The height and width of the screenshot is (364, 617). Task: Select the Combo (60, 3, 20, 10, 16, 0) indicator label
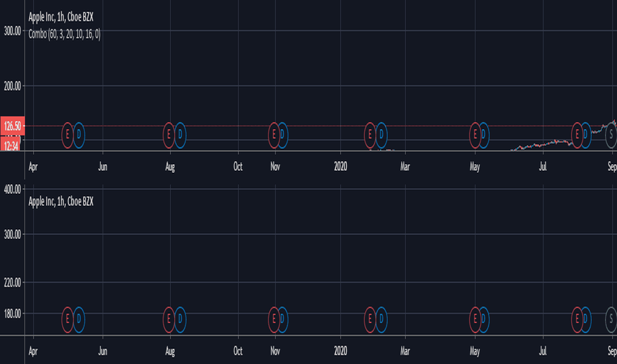pos(64,34)
